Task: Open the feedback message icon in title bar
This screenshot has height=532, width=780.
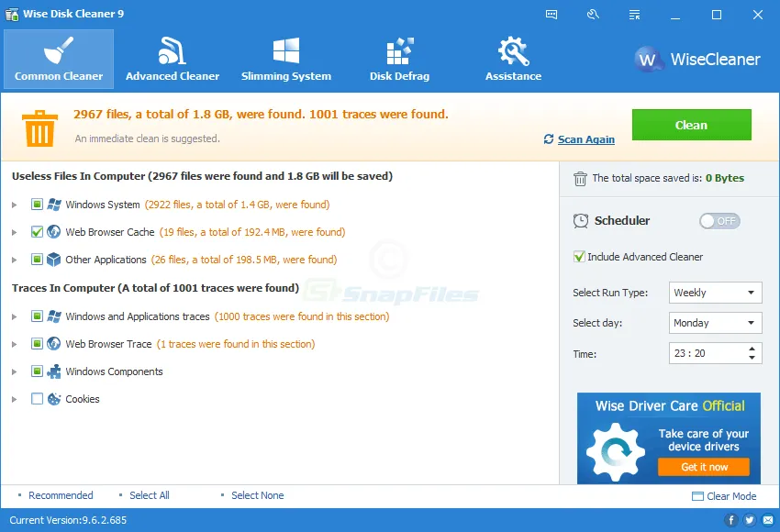Action: (x=552, y=15)
